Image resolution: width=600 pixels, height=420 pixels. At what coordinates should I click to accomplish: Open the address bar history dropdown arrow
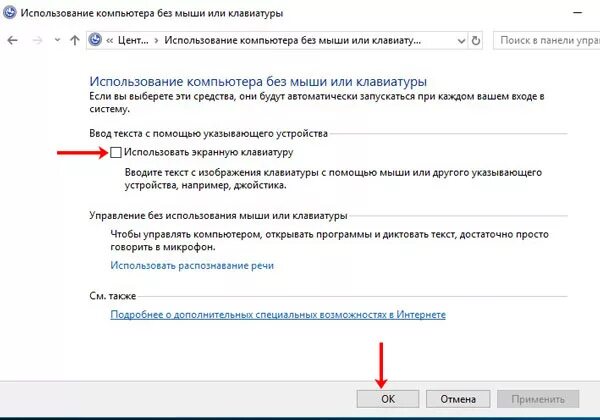point(461,41)
